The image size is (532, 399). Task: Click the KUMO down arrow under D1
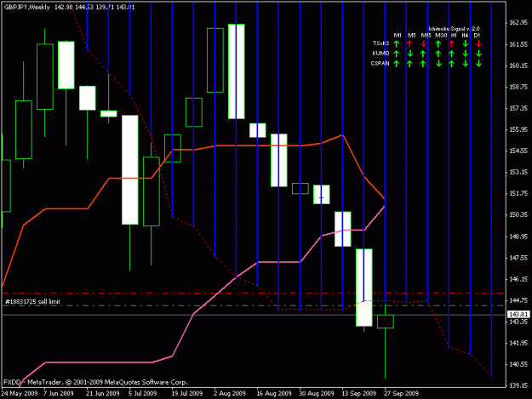point(478,54)
